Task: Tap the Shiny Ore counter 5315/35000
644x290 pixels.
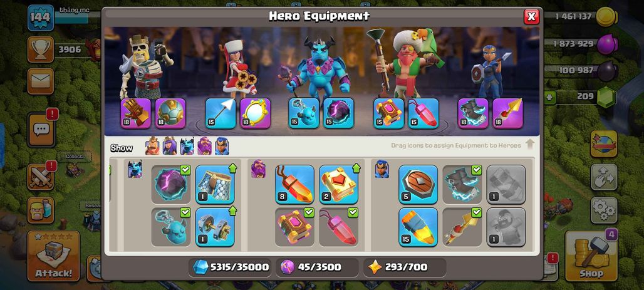Action: 231,267
